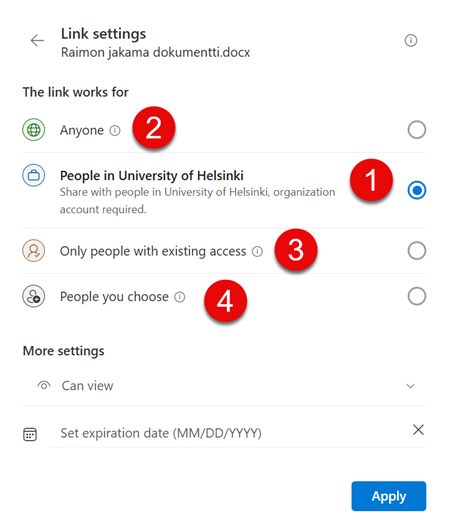Click the Apply button
Viewport: 450px width, 528px height.
point(389,496)
